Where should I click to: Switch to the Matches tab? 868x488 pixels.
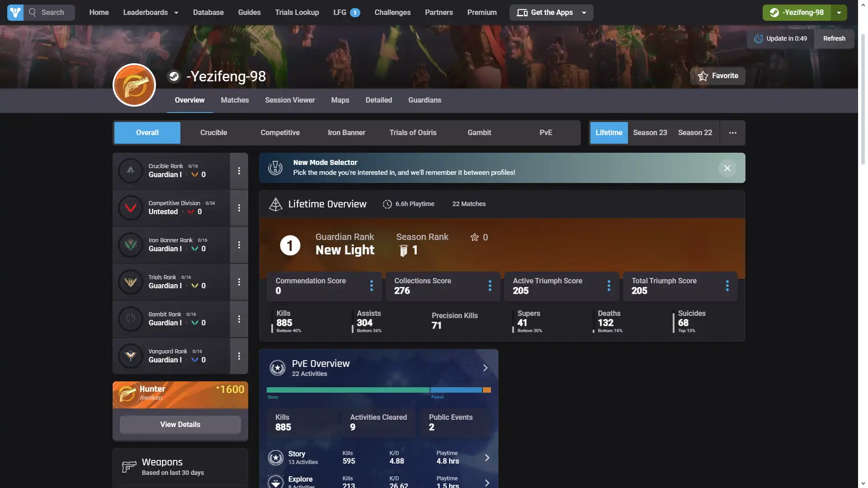click(x=235, y=100)
